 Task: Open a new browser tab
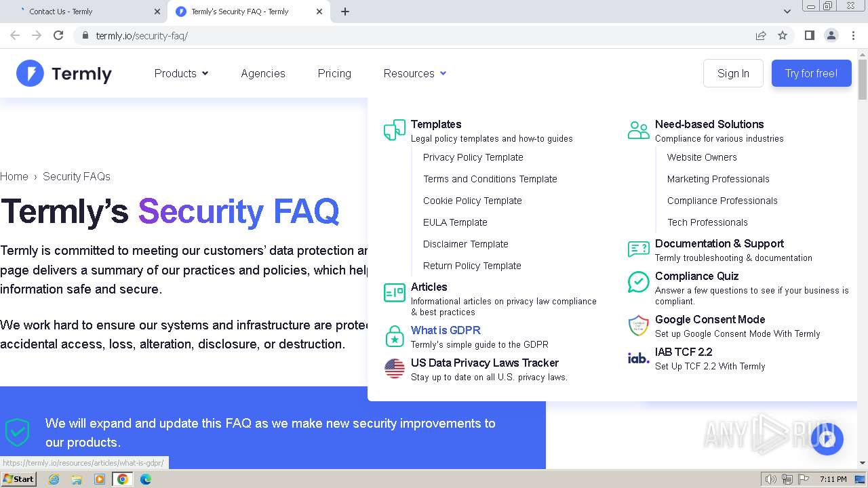click(345, 12)
